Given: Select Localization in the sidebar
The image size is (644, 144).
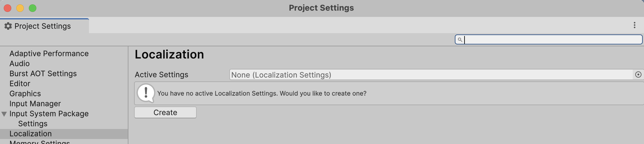Looking at the screenshot, I should pyautogui.click(x=30, y=134).
